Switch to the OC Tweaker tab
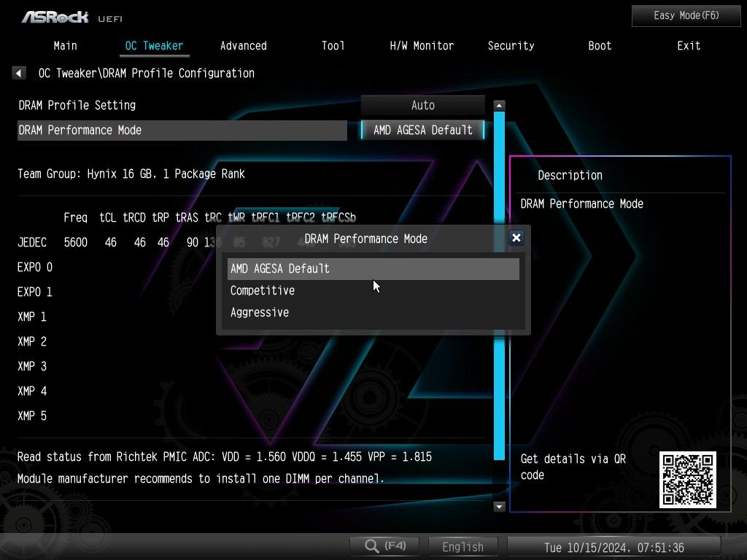 pos(154,46)
